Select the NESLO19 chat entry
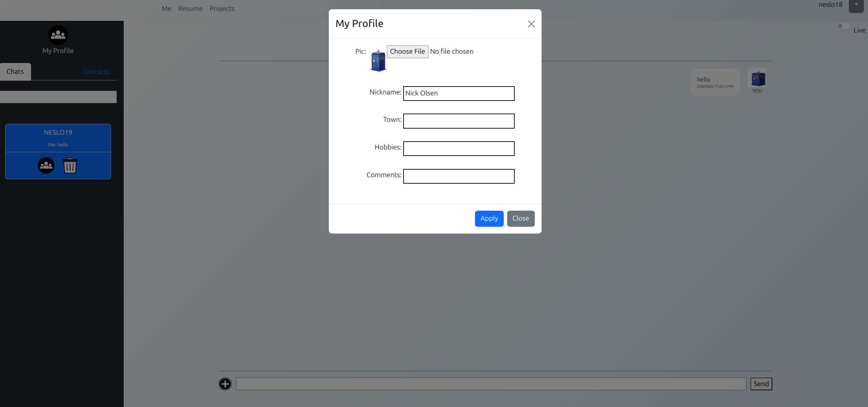868x407 pixels. (58, 137)
